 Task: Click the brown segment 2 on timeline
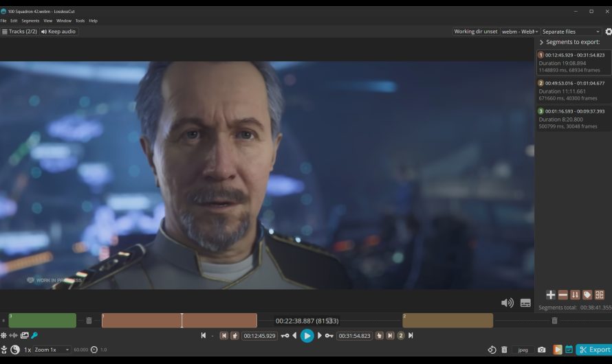click(x=448, y=321)
